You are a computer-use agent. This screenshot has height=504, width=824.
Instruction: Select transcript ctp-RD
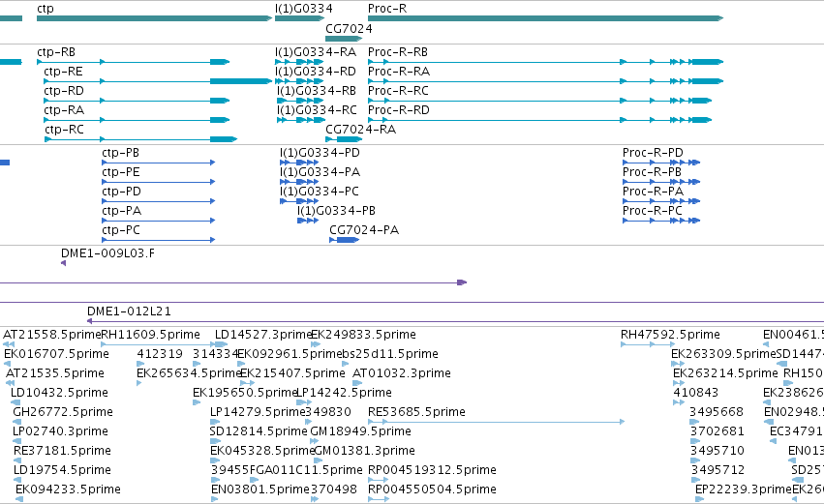pos(64,91)
